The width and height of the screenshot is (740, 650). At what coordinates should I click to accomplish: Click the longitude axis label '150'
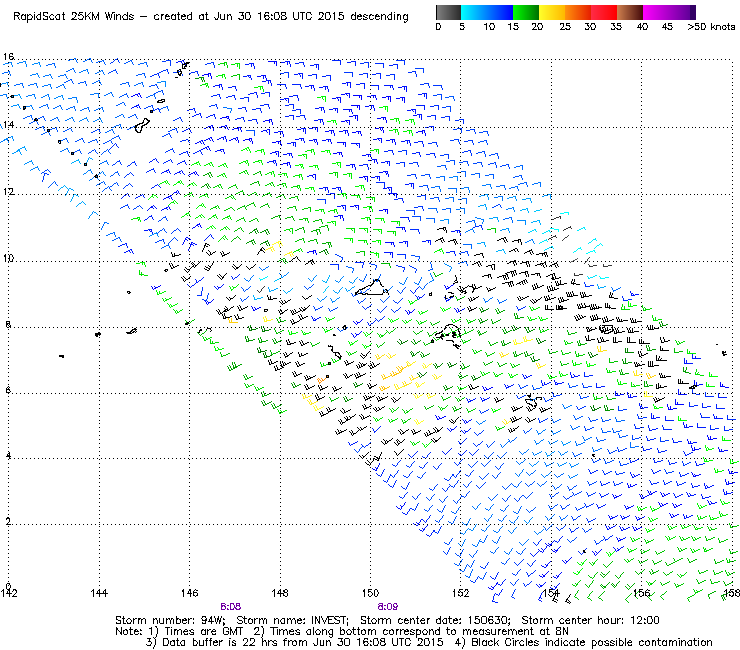pos(370,593)
